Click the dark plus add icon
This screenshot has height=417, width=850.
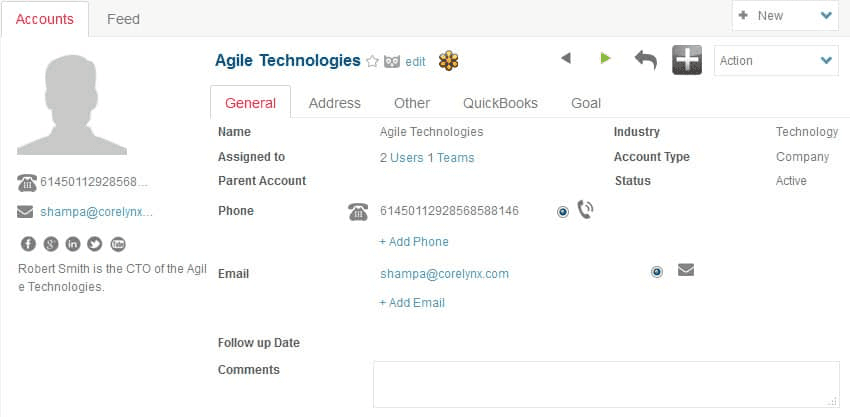point(687,60)
